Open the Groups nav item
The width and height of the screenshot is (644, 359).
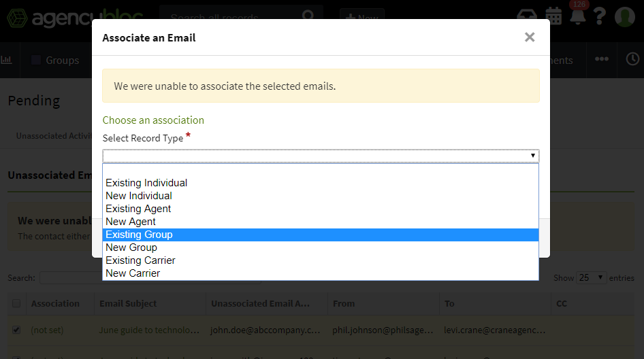pyautogui.click(x=55, y=61)
